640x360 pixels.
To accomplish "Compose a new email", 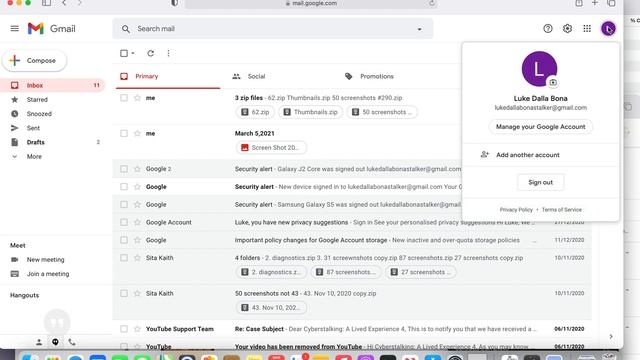I will click(34, 60).
